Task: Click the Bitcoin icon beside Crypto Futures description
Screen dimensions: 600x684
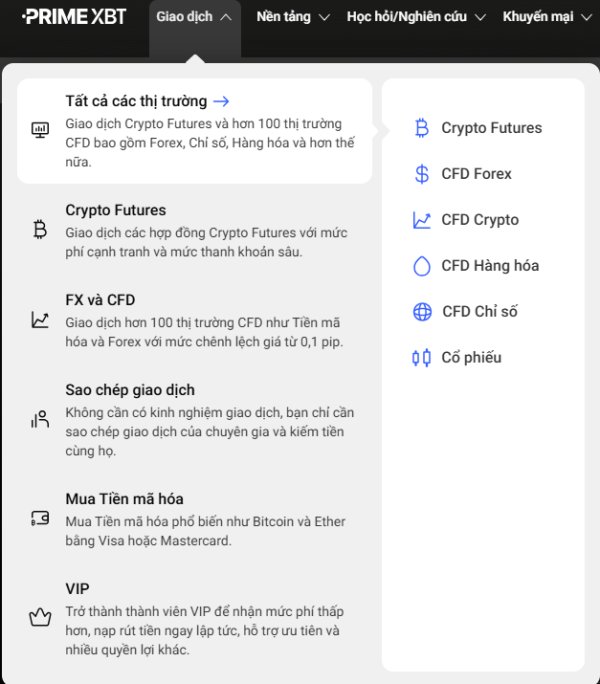Action: pos(40,230)
